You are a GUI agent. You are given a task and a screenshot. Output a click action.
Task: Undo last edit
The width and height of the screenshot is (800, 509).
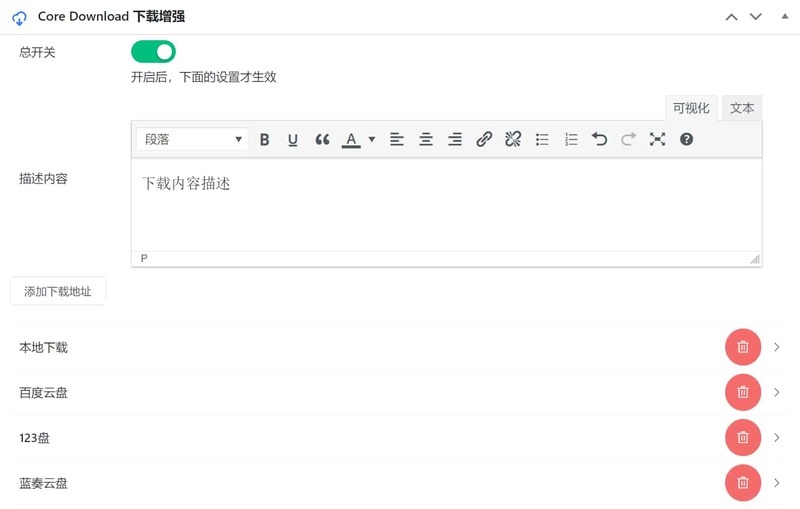point(599,139)
